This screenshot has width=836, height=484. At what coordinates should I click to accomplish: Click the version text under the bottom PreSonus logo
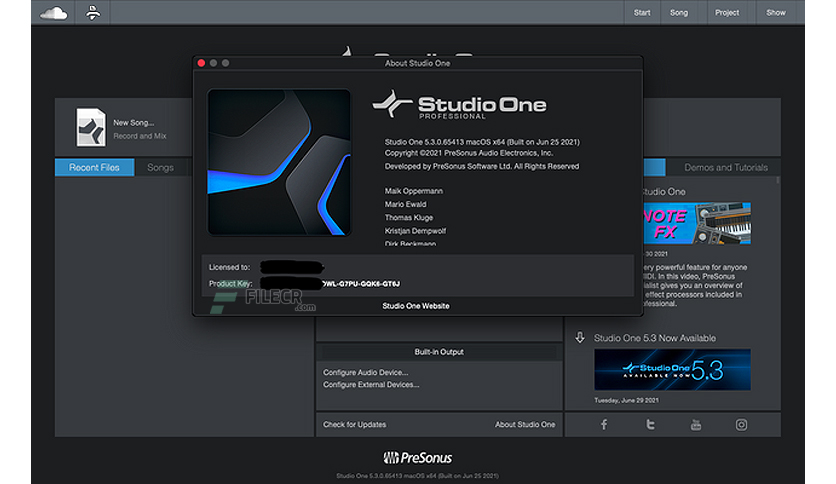417,475
